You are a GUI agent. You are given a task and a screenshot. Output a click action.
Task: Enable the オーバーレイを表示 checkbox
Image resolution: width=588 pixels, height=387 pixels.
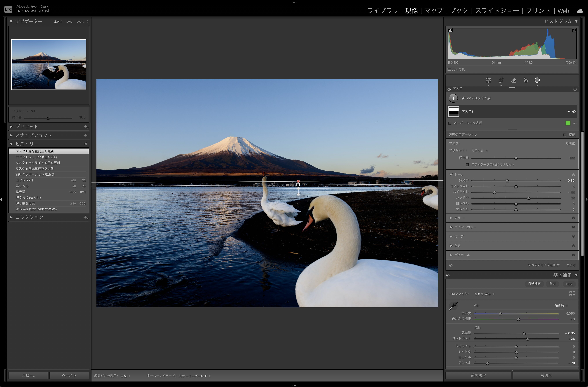point(450,123)
